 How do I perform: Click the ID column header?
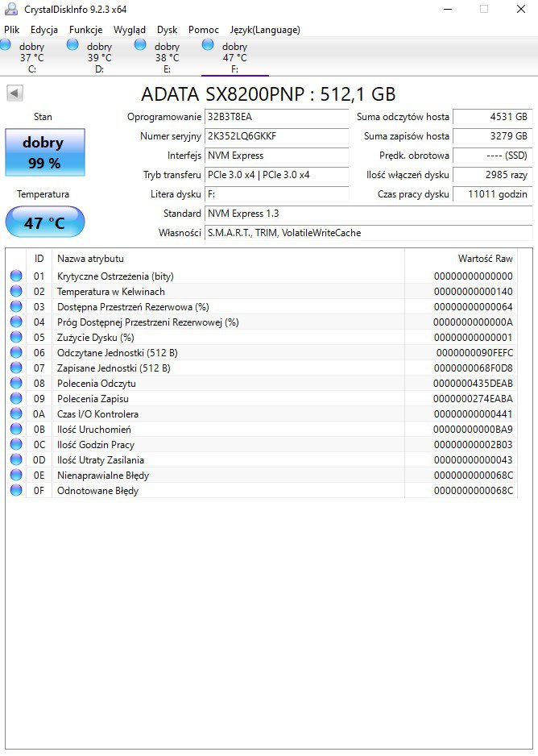point(39,259)
